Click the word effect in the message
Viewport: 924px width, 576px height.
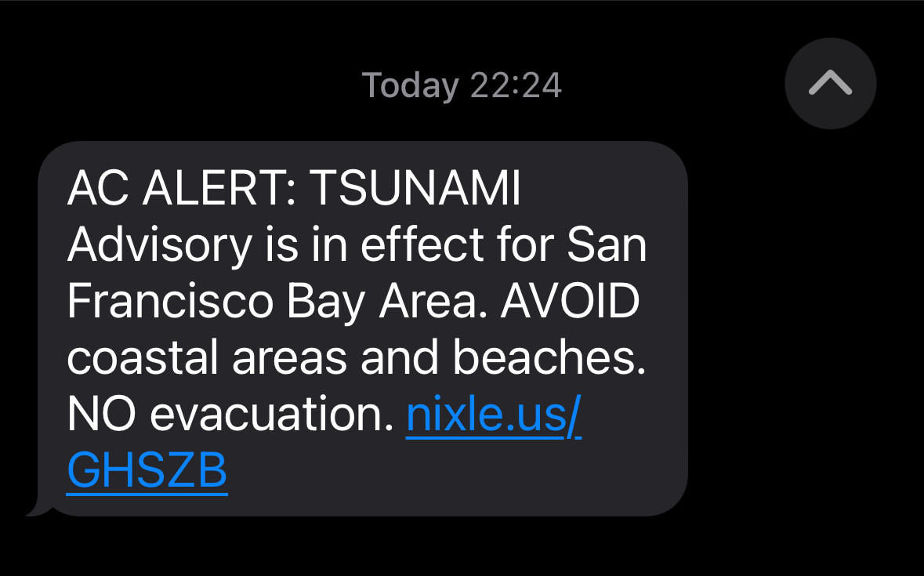(x=415, y=245)
